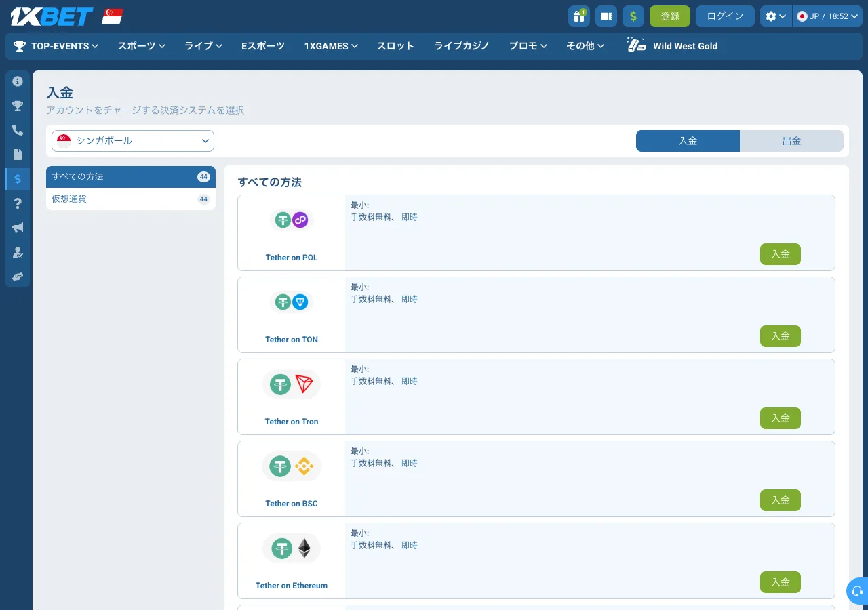Click the Tether on Ethereum label
The height and width of the screenshot is (610, 868).
tap(292, 586)
